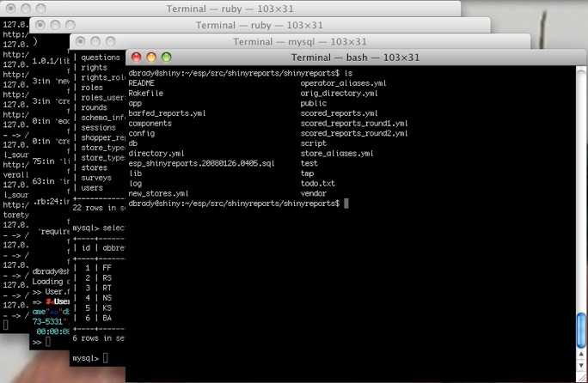The width and height of the screenshot is (588, 383).
Task: Click the title bar of the frontmost ruby Terminal window
Action: click(260, 25)
